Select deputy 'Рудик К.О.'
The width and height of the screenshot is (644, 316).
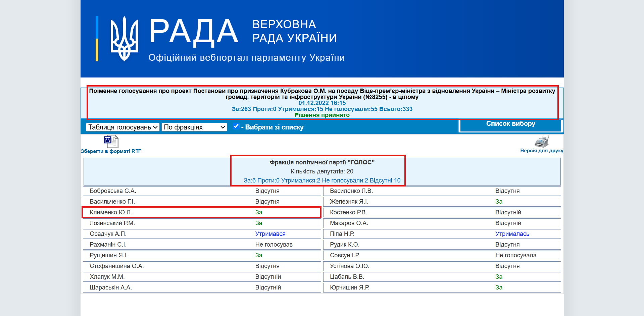pos(345,245)
